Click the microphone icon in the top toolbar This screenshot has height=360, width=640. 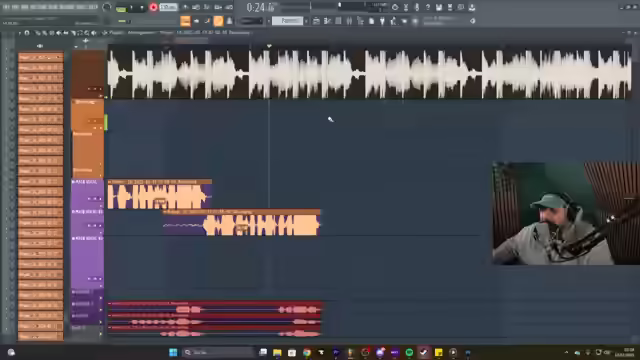[416, 7]
